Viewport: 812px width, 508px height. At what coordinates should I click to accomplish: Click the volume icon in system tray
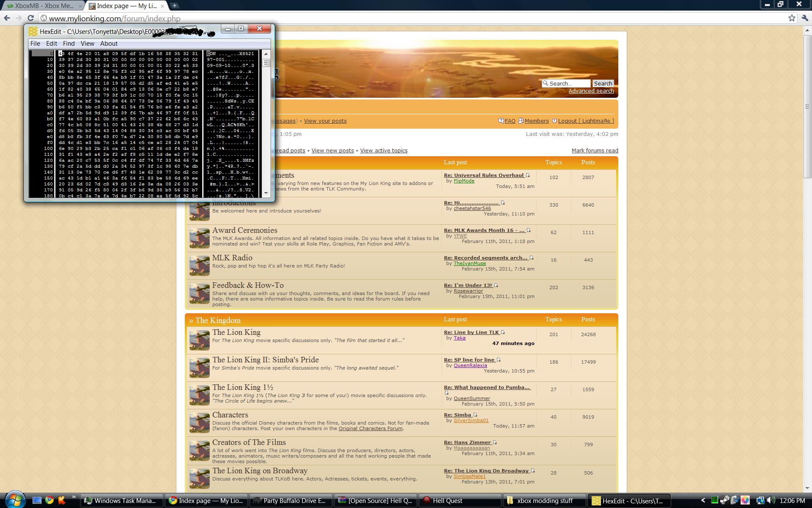pos(771,500)
